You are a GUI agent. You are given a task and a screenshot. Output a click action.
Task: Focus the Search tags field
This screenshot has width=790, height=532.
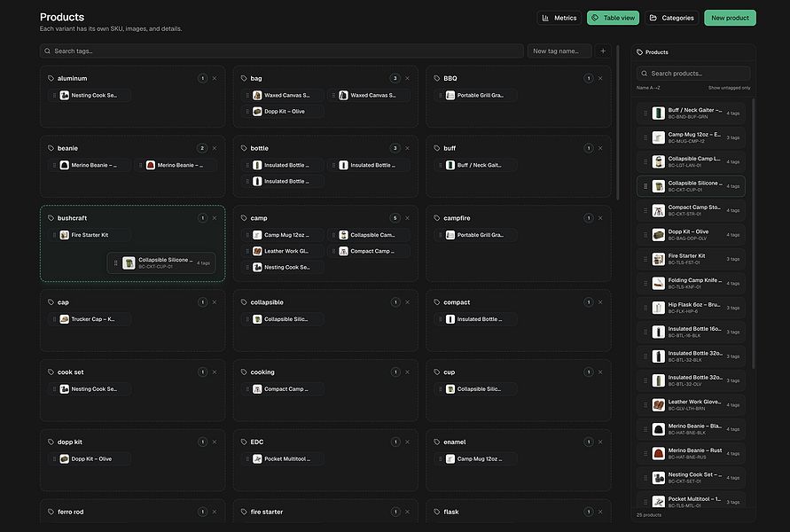pyautogui.click(x=282, y=51)
